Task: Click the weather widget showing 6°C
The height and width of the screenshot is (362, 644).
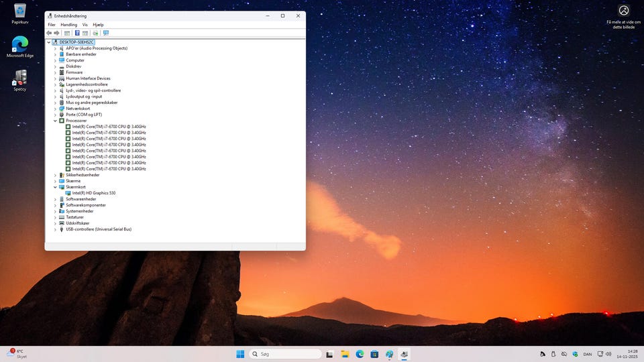Action: (x=17, y=354)
